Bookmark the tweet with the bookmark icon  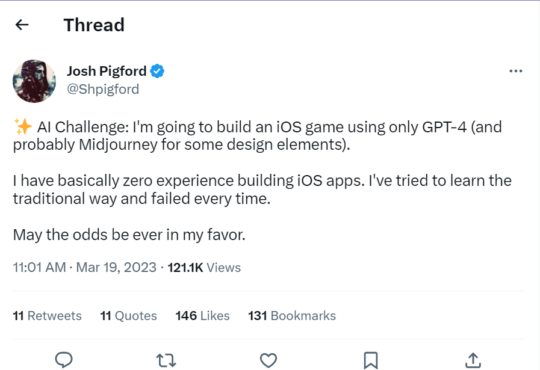(371, 360)
